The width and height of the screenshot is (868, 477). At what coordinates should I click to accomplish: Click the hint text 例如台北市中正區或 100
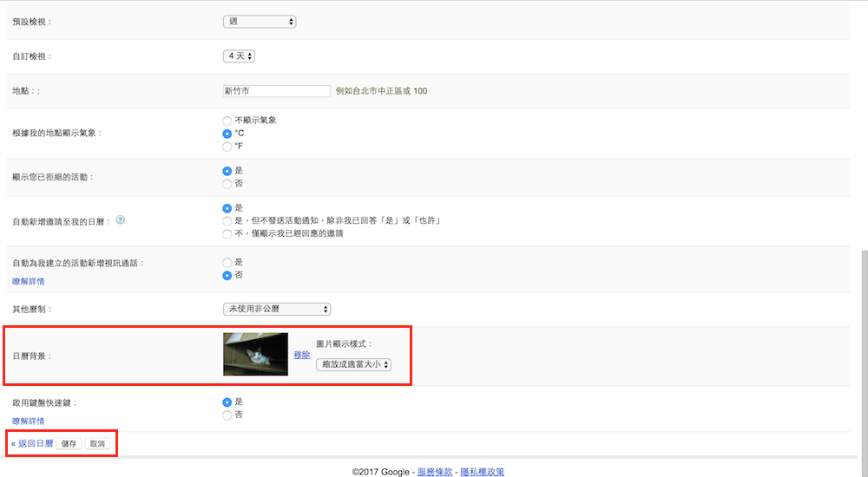[x=381, y=91]
